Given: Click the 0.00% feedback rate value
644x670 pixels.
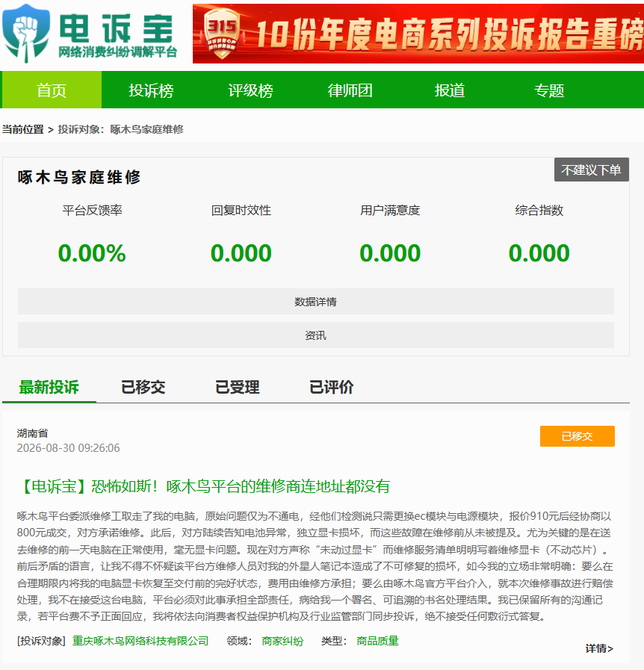Looking at the screenshot, I should coord(92,253).
